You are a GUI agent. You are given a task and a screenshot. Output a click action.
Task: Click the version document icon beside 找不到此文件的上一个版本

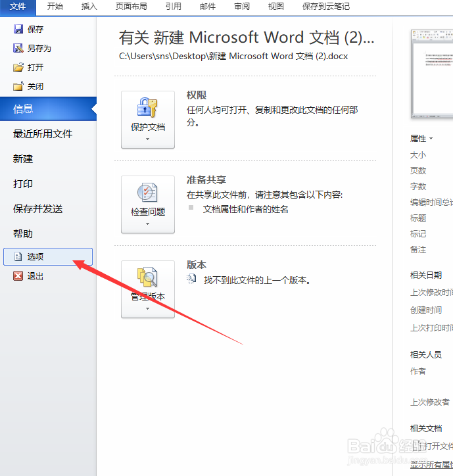pos(191,278)
